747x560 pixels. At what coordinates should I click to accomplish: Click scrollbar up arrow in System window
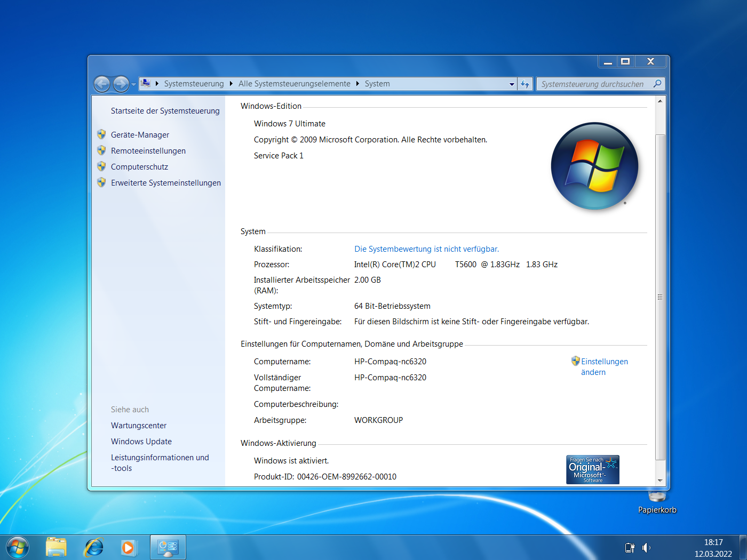660,101
